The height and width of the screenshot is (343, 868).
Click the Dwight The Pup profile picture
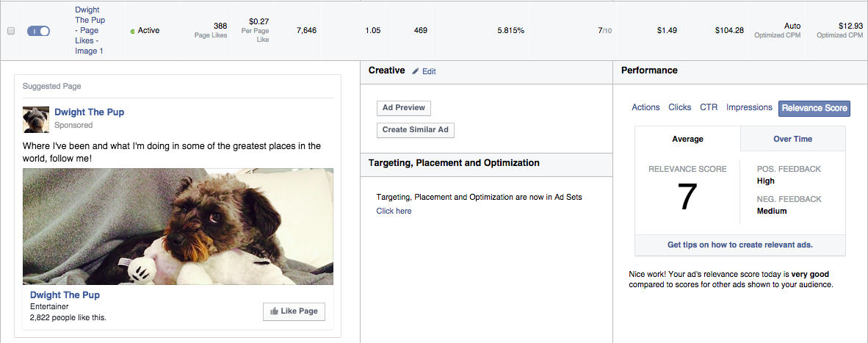coord(36,119)
